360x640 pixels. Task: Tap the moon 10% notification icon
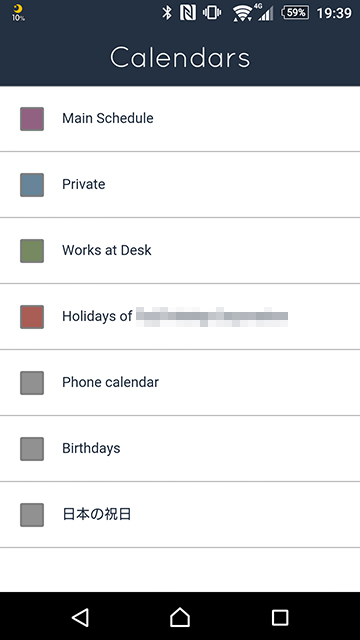tap(18, 13)
